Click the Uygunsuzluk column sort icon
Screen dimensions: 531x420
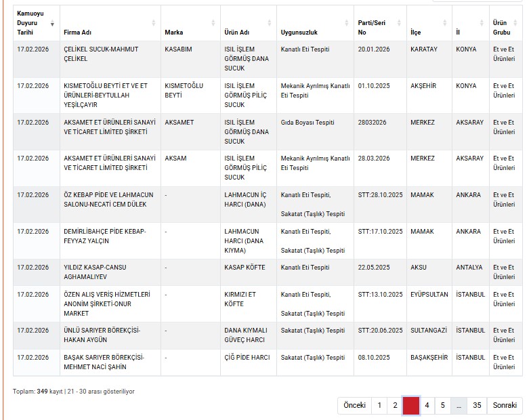tap(348, 23)
